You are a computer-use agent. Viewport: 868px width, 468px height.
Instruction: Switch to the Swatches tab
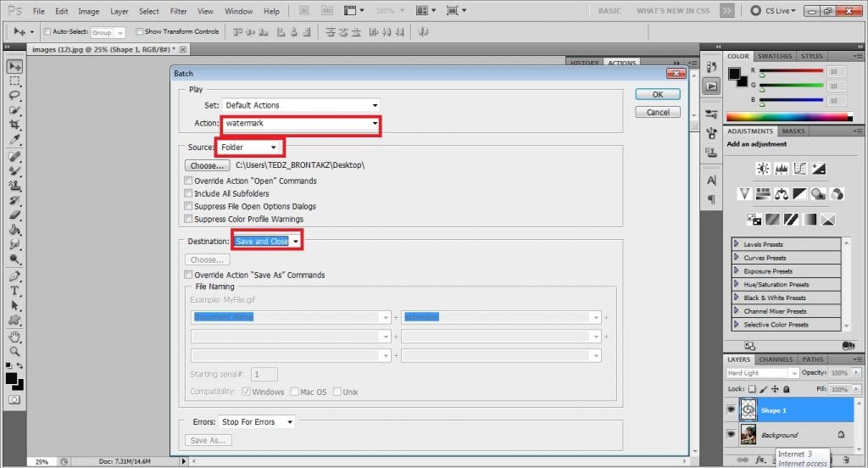[x=775, y=56]
